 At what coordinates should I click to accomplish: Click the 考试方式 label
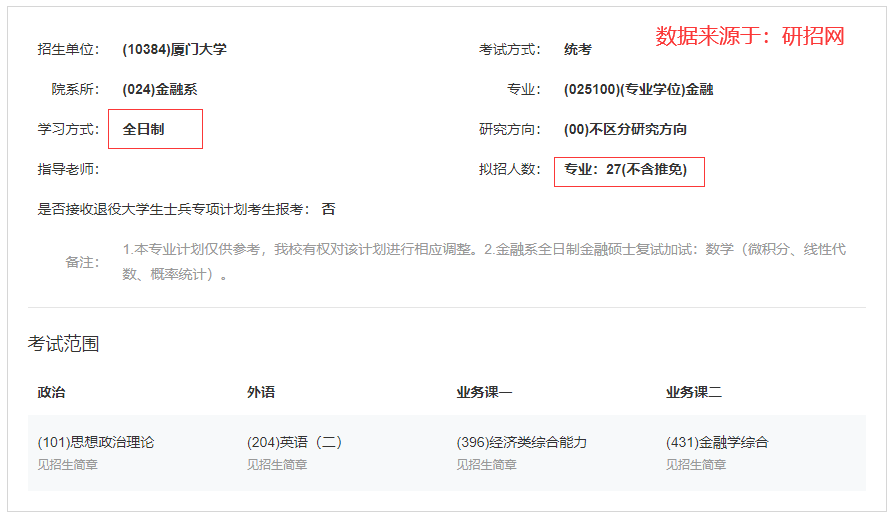(x=510, y=50)
